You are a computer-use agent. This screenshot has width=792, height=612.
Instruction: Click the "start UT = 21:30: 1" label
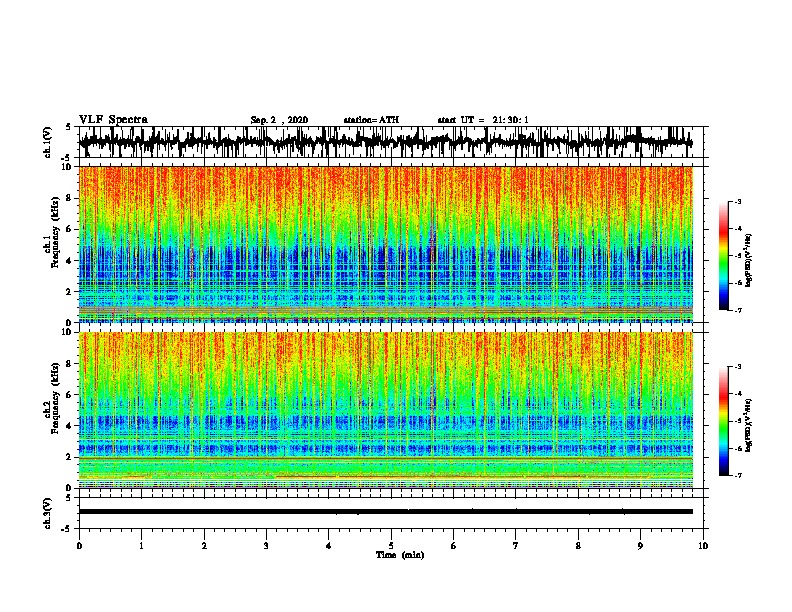point(483,120)
